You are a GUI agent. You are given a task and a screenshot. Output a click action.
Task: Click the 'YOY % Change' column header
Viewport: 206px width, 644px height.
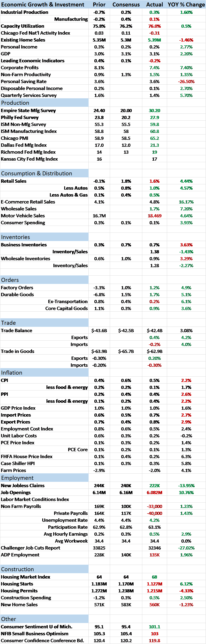click(x=186, y=4)
